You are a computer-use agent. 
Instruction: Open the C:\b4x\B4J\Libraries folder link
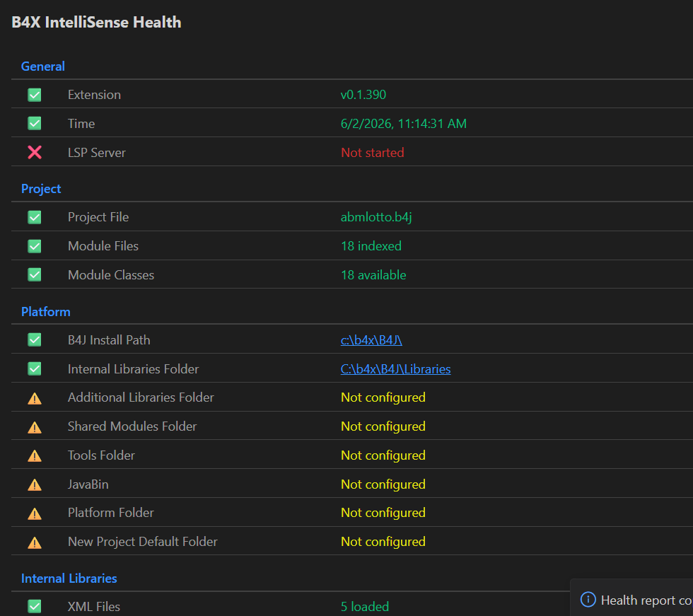click(395, 369)
